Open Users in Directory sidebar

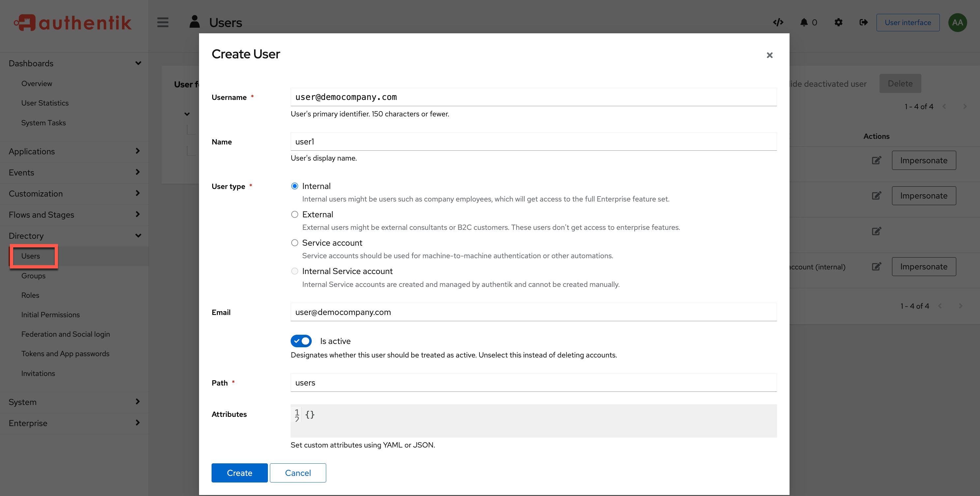click(30, 256)
